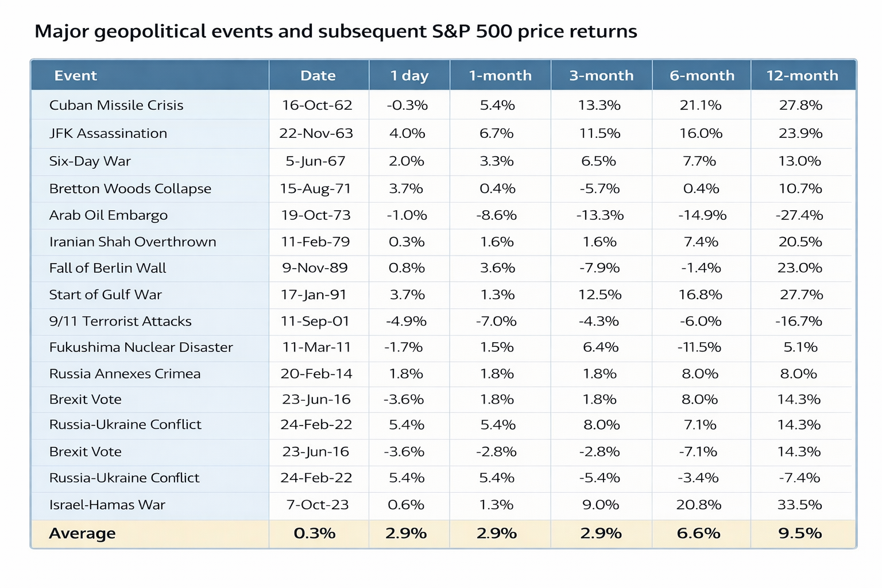This screenshot has height=588, width=882.
Task: Click the 1 day column header
Action: click(409, 76)
